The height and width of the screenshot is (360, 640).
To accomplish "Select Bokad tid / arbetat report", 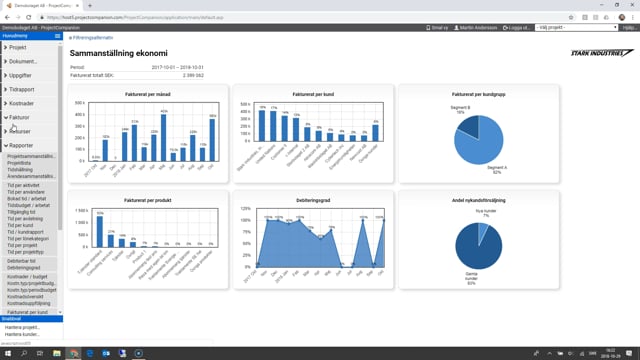I will [27, 199].
